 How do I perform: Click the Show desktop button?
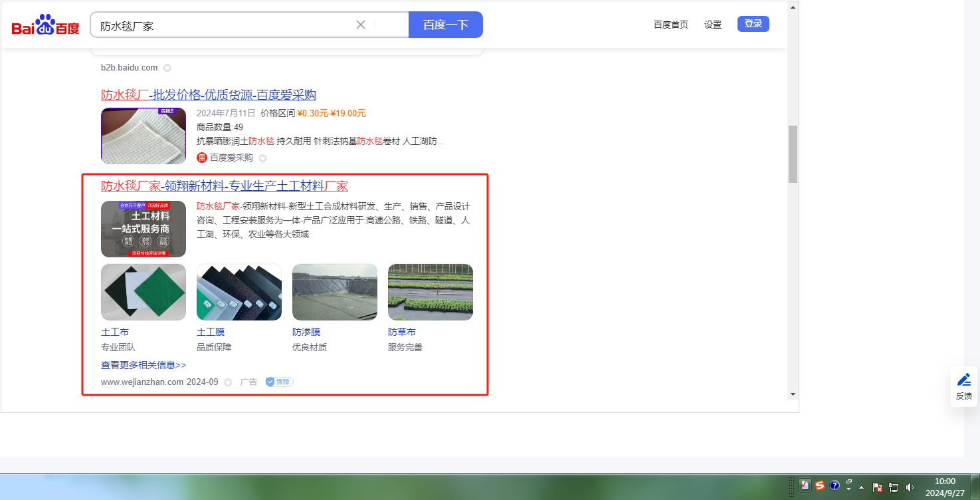(976, 487)
